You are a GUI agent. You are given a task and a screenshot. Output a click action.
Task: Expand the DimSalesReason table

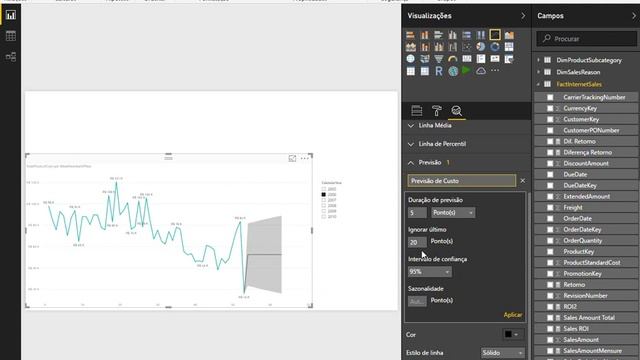[x=538, y=72]
